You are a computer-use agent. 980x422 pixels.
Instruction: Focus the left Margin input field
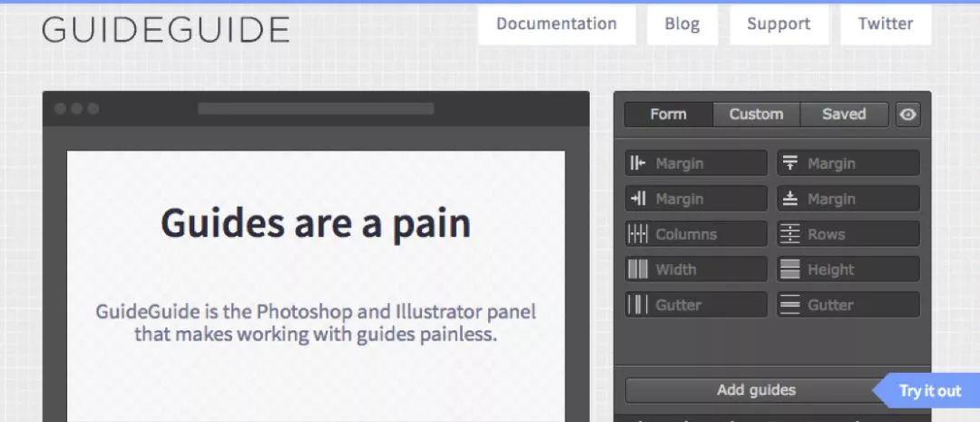click(x=696, y=163)
